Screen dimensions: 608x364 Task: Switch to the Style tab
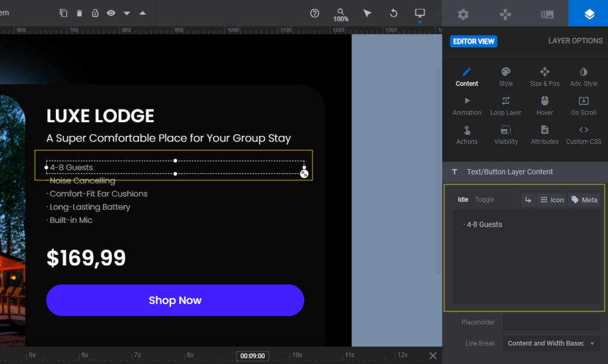coord(505,76)
